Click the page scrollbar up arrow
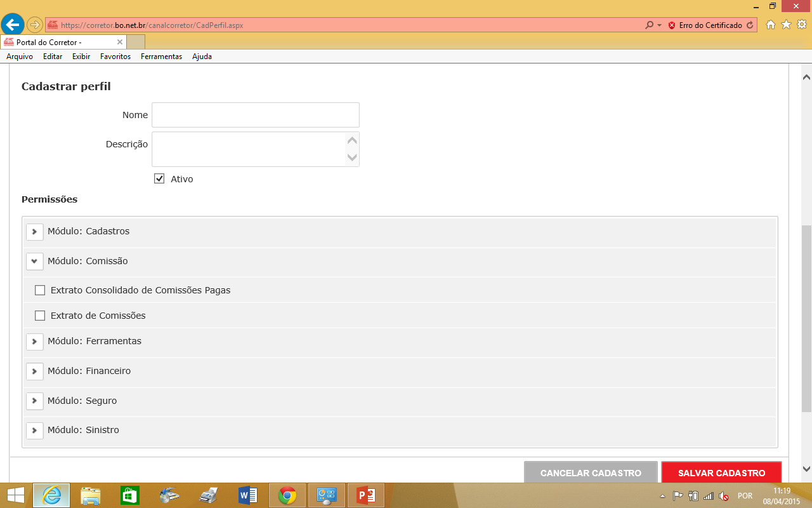 806,77
